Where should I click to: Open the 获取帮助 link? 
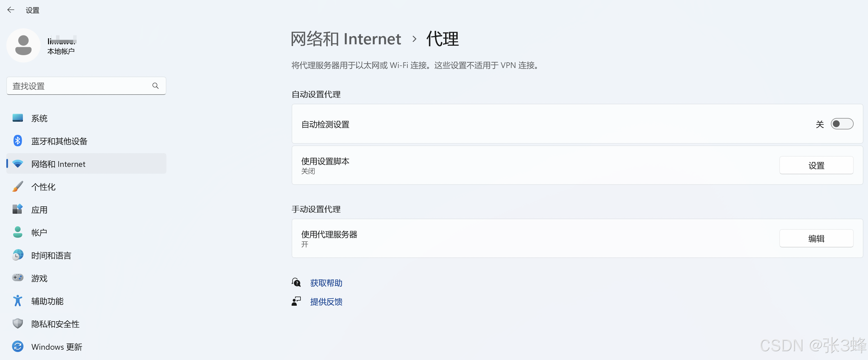coord(326,283)
